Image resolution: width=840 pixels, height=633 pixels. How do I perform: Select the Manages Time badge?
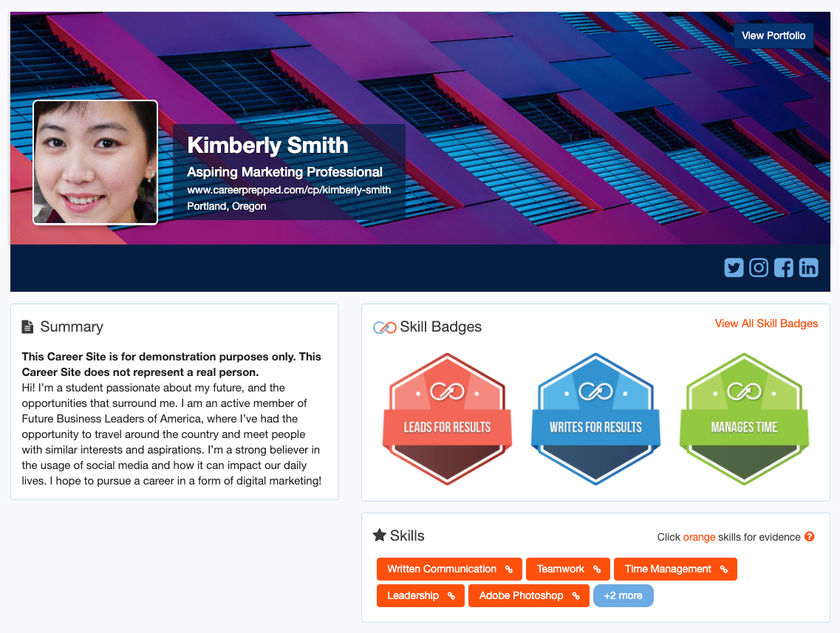(744, 419)
